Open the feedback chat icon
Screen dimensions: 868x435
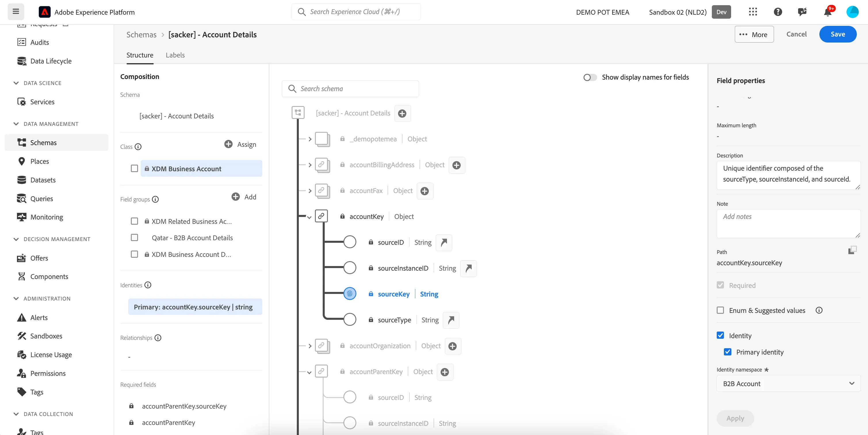[x=802, y=12]
